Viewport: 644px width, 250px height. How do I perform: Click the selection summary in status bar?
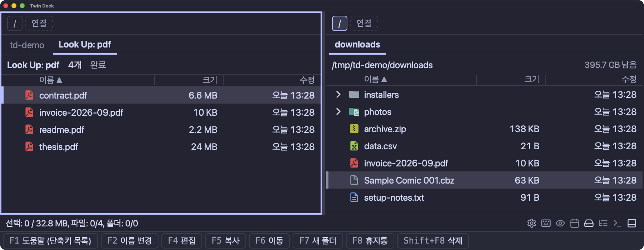[72, 224]
